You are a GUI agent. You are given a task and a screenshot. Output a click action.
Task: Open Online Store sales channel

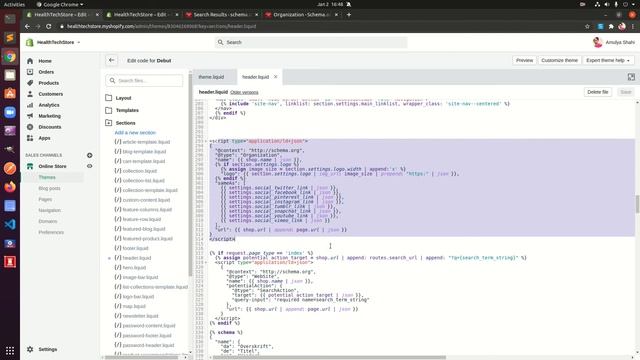tap(52, 166)
